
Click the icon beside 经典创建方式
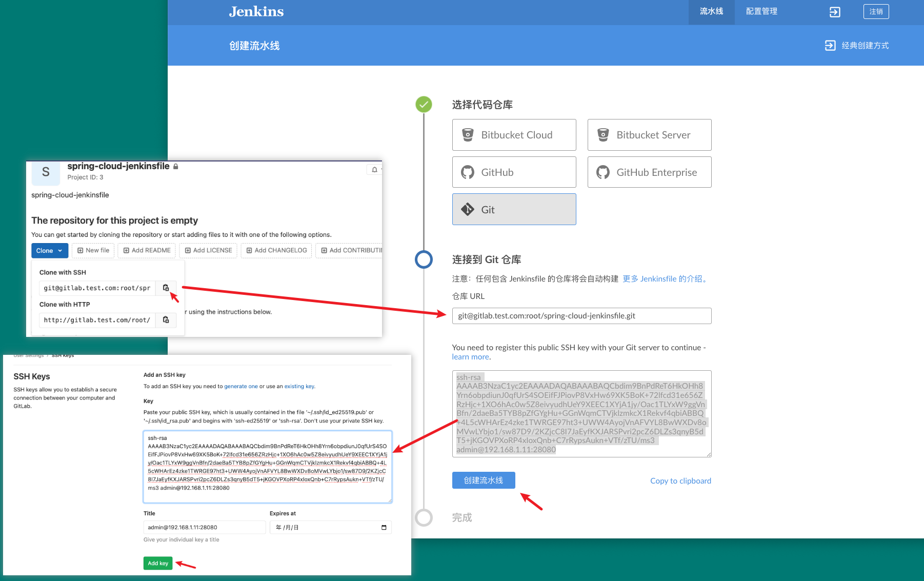tap(830, 46)
